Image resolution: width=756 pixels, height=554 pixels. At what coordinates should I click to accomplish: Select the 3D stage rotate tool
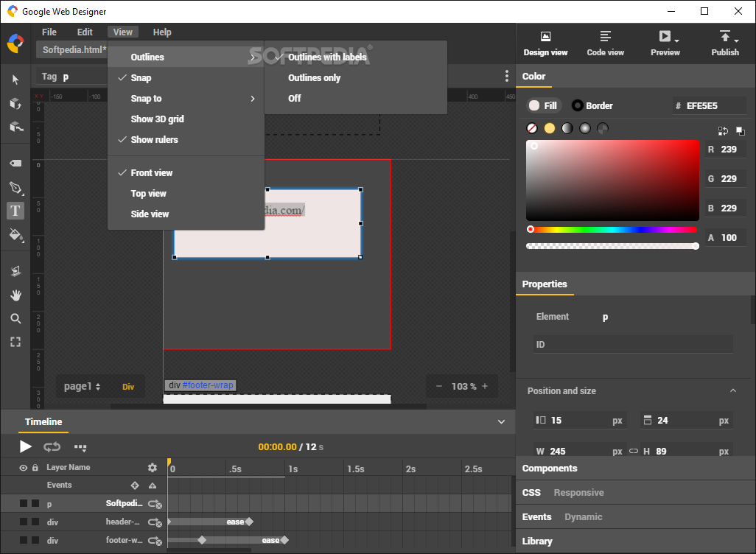[16, 127]
